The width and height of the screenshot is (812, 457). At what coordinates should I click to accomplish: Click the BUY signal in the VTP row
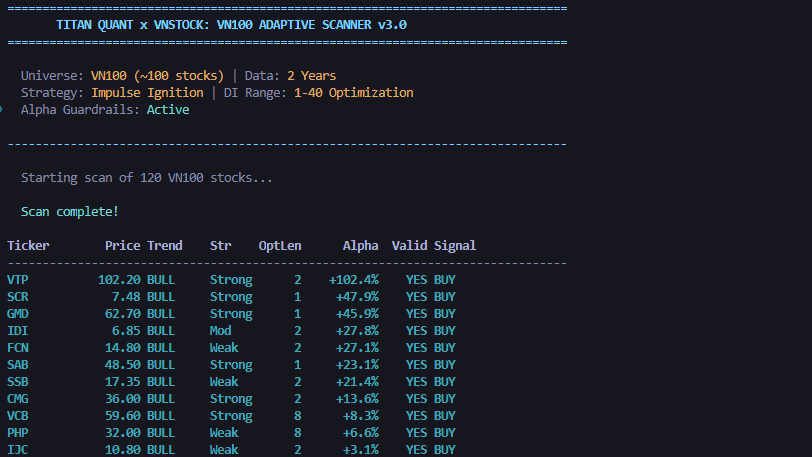coord(445,280)
